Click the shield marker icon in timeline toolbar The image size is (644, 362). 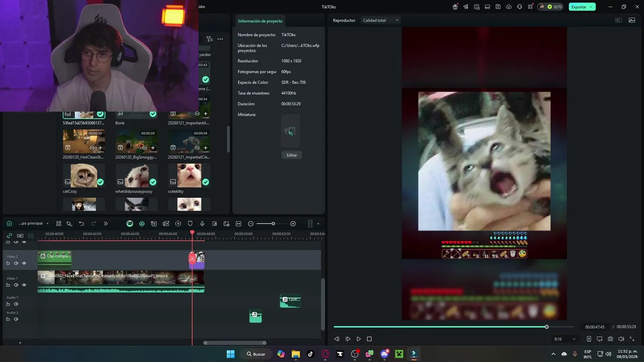pyautogui.click(x=190, y=224)
